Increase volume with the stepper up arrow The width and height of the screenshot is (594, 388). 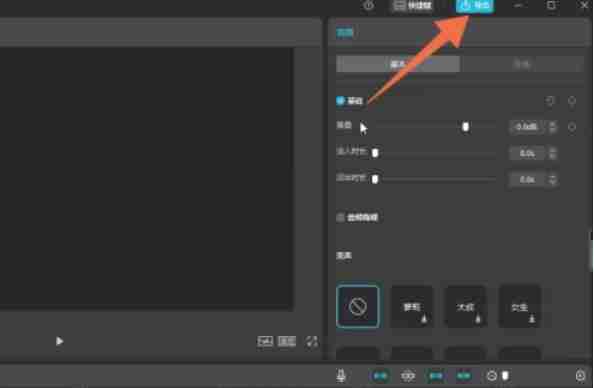pos(553,124)
